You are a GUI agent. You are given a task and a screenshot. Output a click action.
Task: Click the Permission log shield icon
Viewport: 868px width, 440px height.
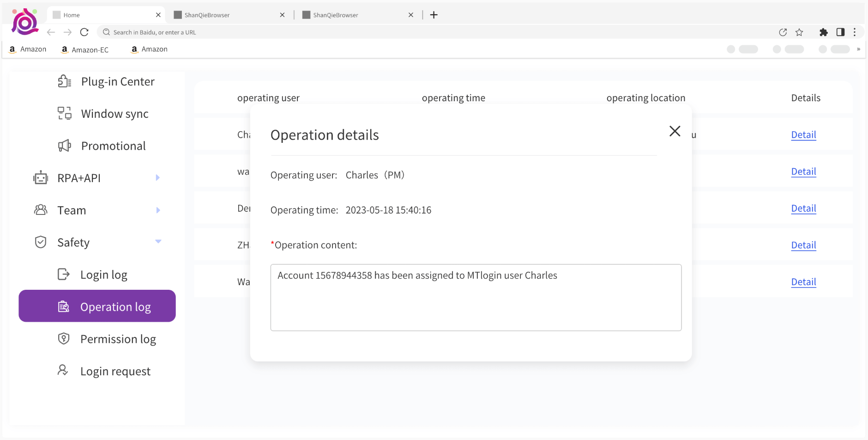pos(63,339)
